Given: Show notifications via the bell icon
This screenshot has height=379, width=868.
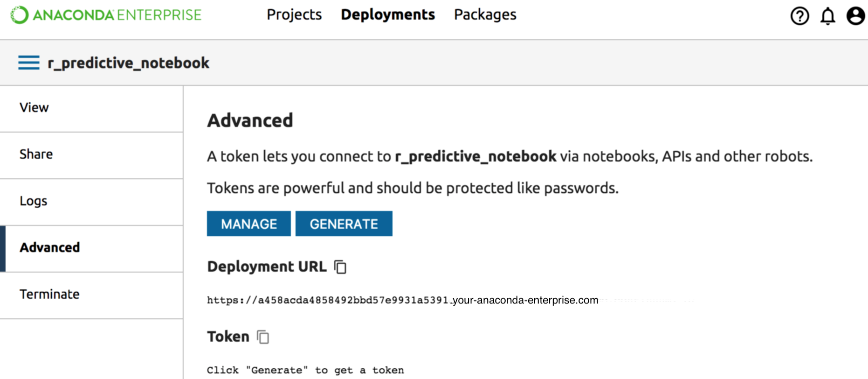Looking at the screenshot, I should (x=827, y=16).
